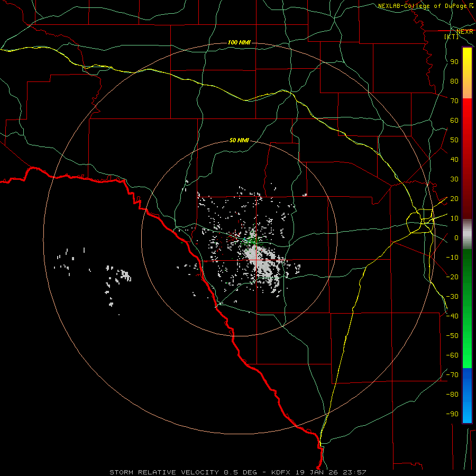Click the -50 value on the velocity scale
Image resolution: width=476 pixels, height=476 pixels.
452,336
